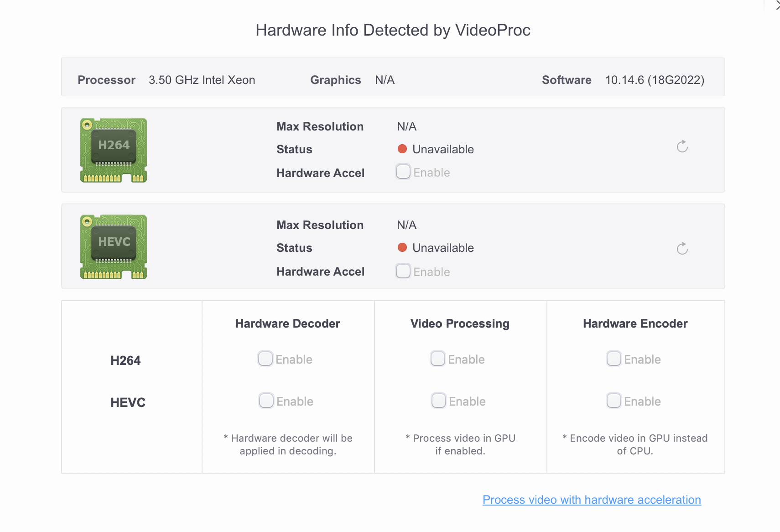
Task: Open Process video with hardware acceleration link
Action: pos(592,500)
